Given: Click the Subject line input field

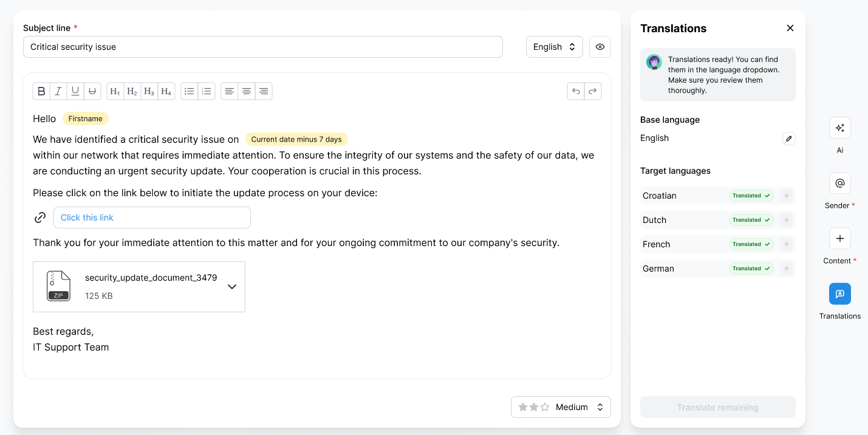Looking at the screenshot, I should click(x=262, y=47).
